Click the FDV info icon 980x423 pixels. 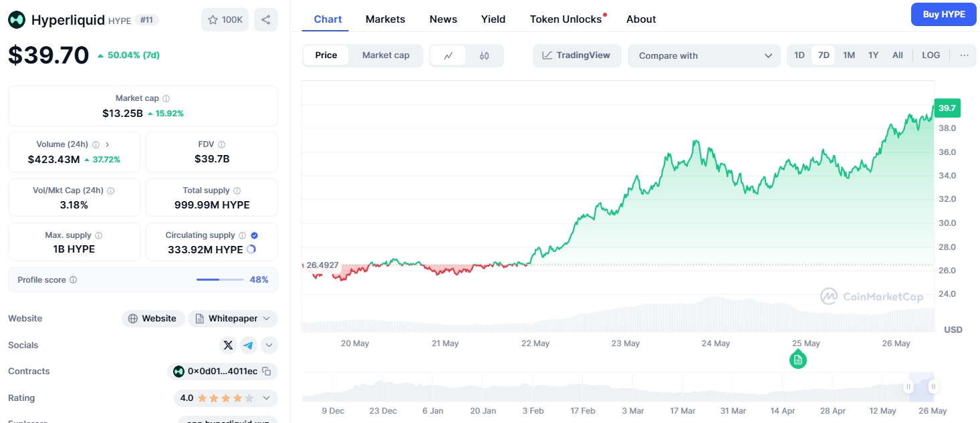222,144
